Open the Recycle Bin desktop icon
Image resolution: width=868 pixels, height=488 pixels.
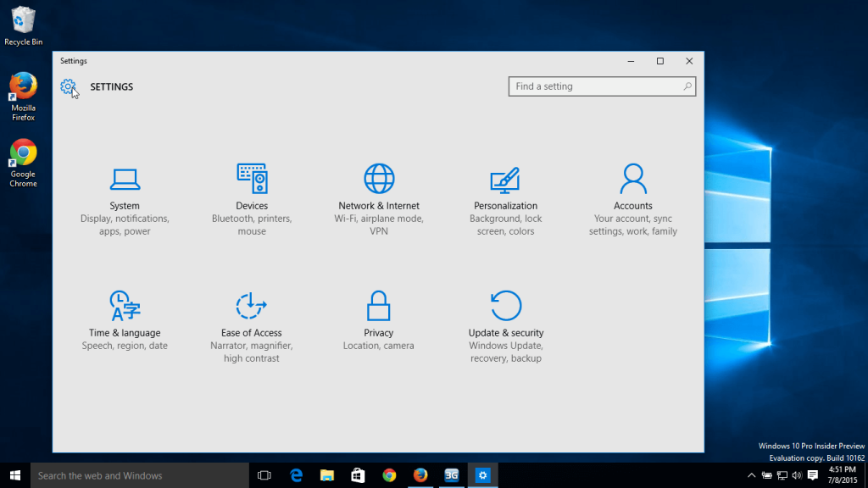point(23,26)
